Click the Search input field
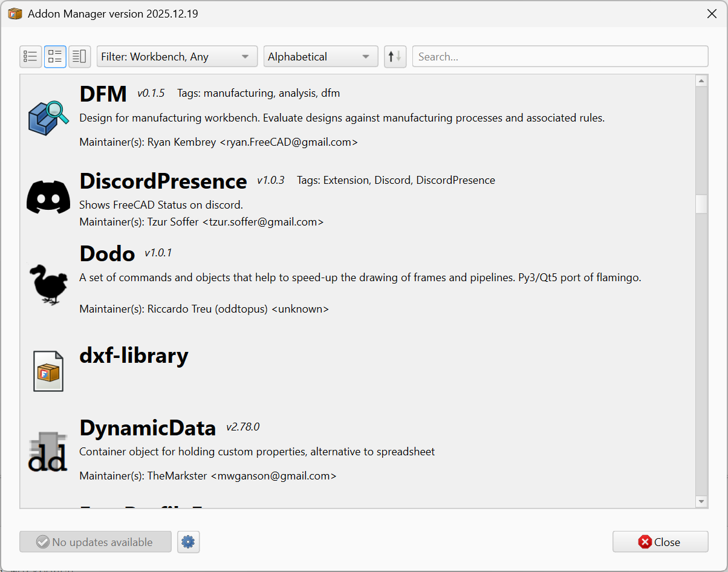Screen dimensions: 728x572 [x=560, y=57]
